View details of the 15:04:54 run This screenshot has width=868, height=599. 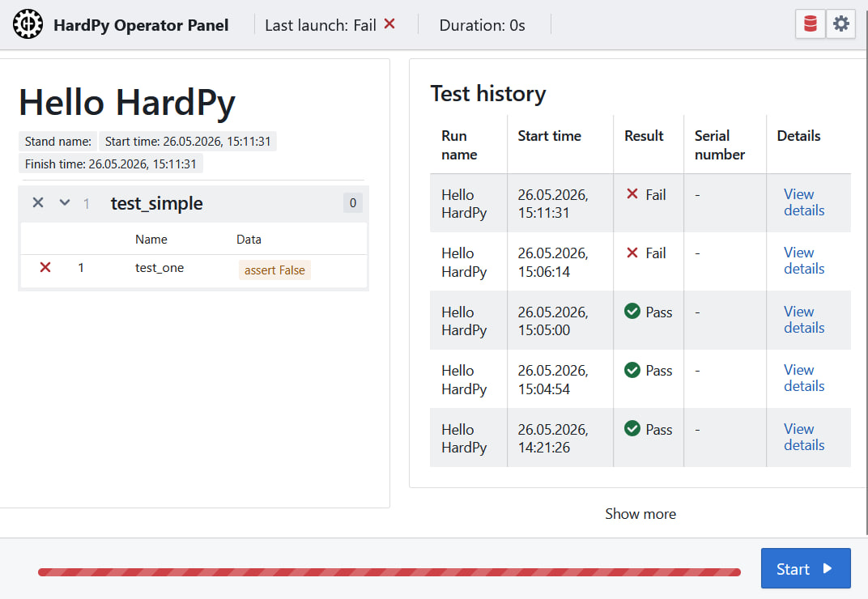coord(804,378)
